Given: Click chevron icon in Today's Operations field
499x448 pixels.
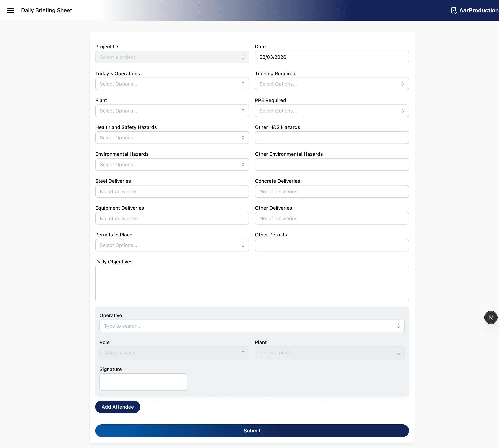Looking at the screenshot, I should pos(243,84).
